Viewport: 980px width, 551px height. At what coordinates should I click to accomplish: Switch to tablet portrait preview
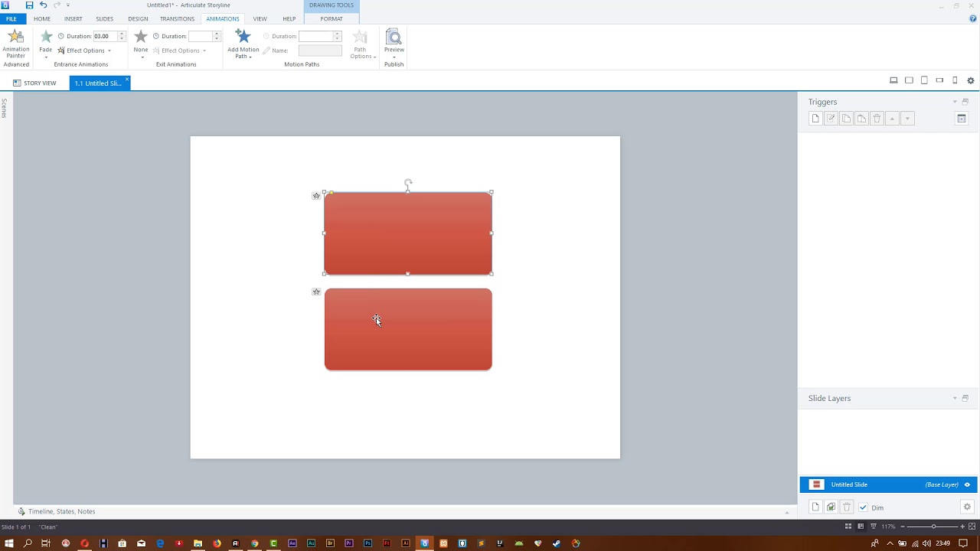click(x=924, y=80)
